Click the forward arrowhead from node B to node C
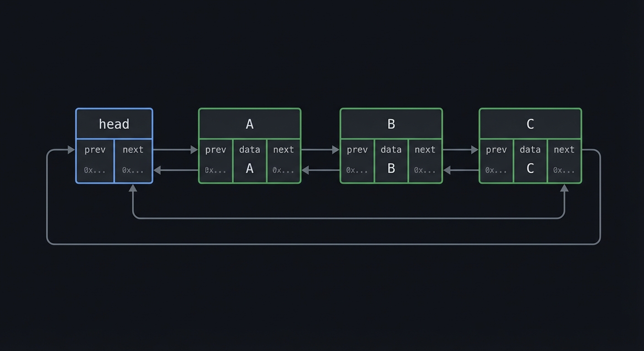Image resolution: width=644 pixels, height=351 pixels. tap(475, 149)
